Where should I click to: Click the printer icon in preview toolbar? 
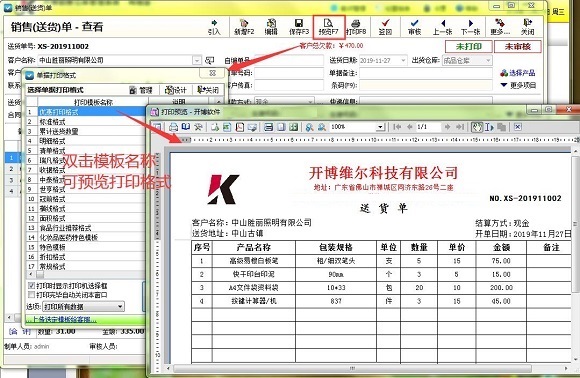point(173,127)
